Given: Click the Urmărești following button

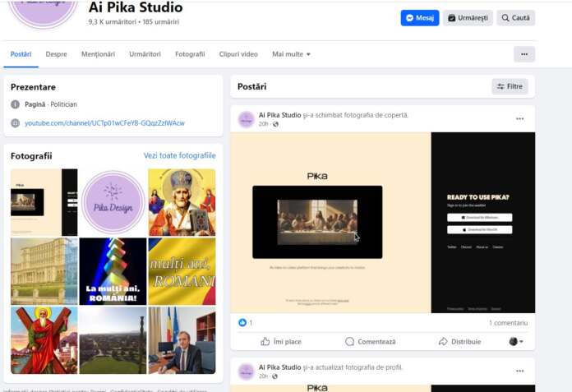Looking at the screenshot, I should pos(468,18).
